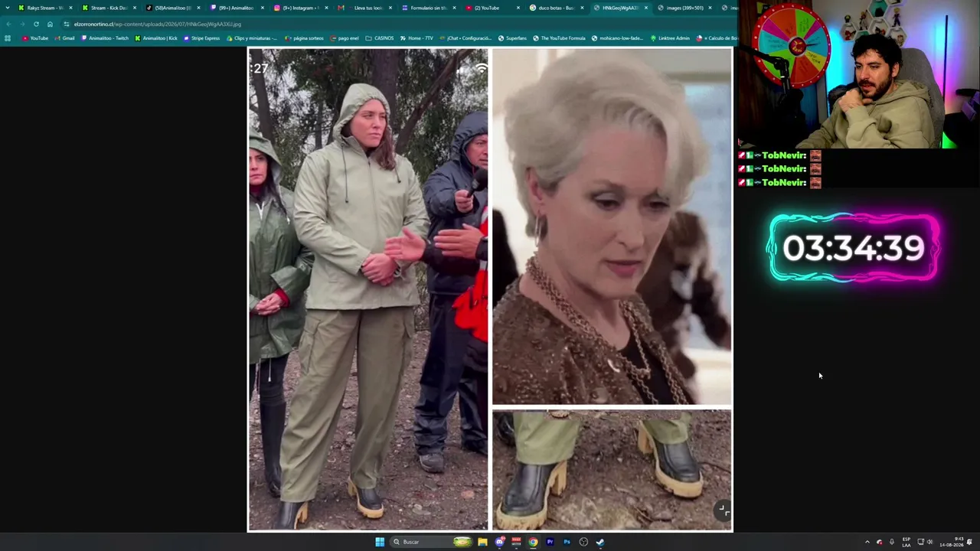Show hidden system tray icons
This screenshot has height=551, width=980.
point(867,542)
